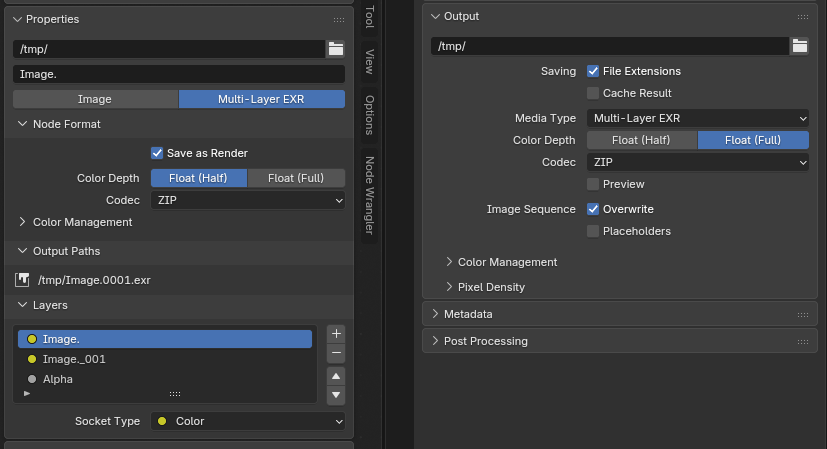The image size is (827, 449).
Task: Select the Image. layer row
Action: pos(165,339)
